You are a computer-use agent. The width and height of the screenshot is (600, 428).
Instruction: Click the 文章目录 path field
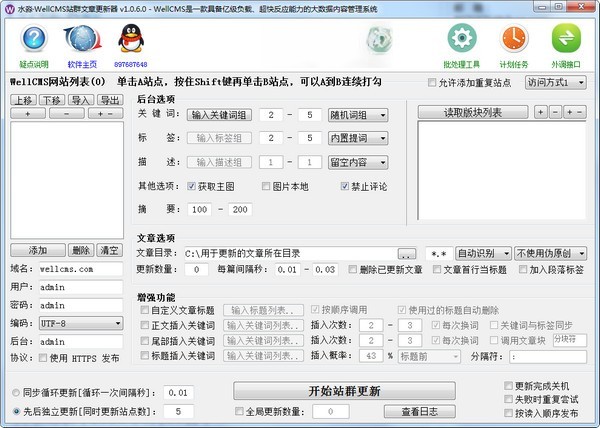click(x=290, y=253)
